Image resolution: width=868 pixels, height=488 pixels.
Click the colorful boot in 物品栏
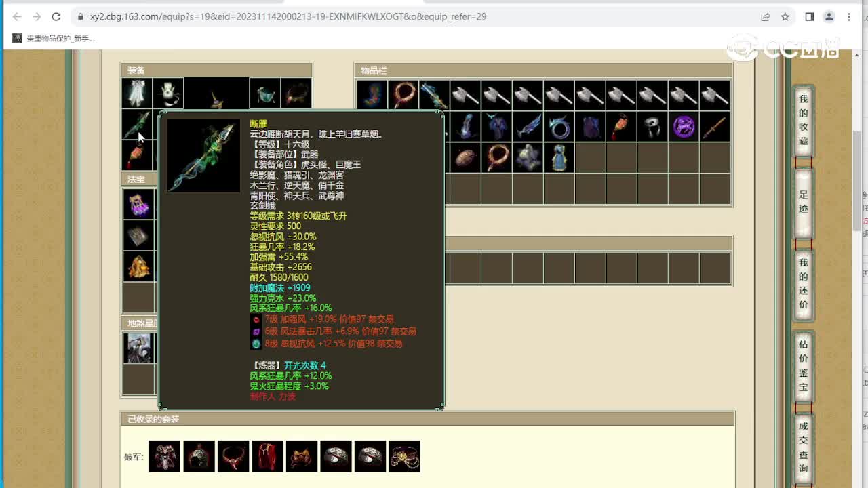[372, 95]
